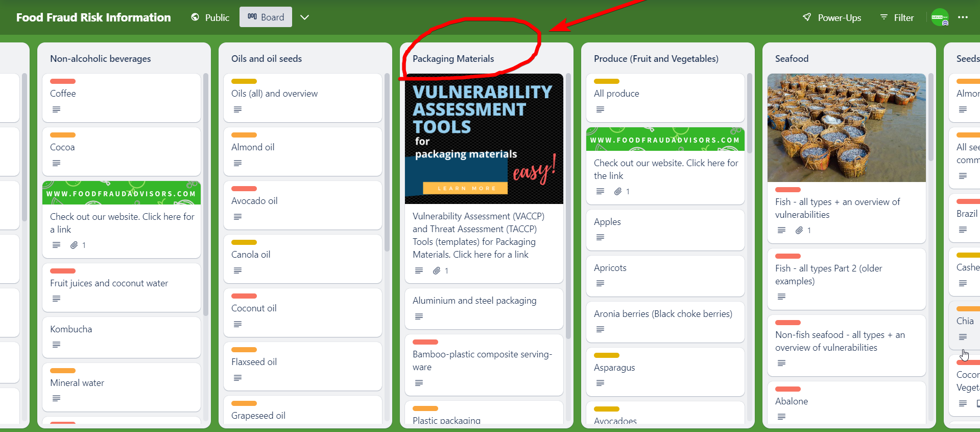Screen dimensions: 980x432
Task: Click description icon on Kombucha card
Action: point(56,345)
